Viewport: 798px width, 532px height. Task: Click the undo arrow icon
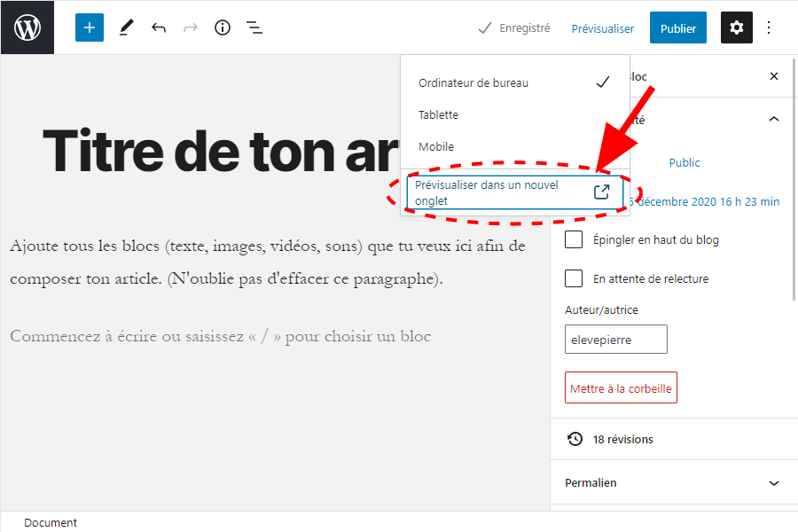tap(159, 27)
